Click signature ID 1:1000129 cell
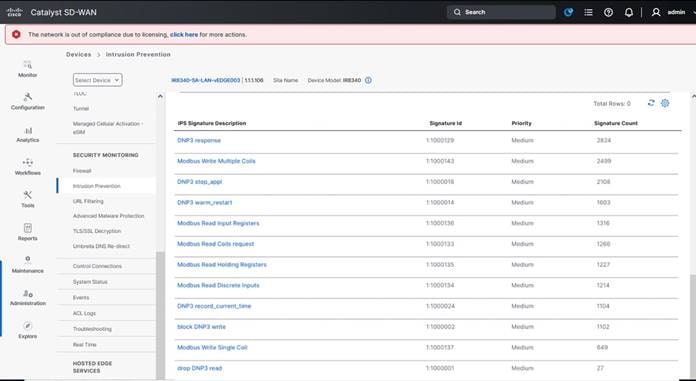This screenshot has width=696, height=381. click(x=440, y=140)
